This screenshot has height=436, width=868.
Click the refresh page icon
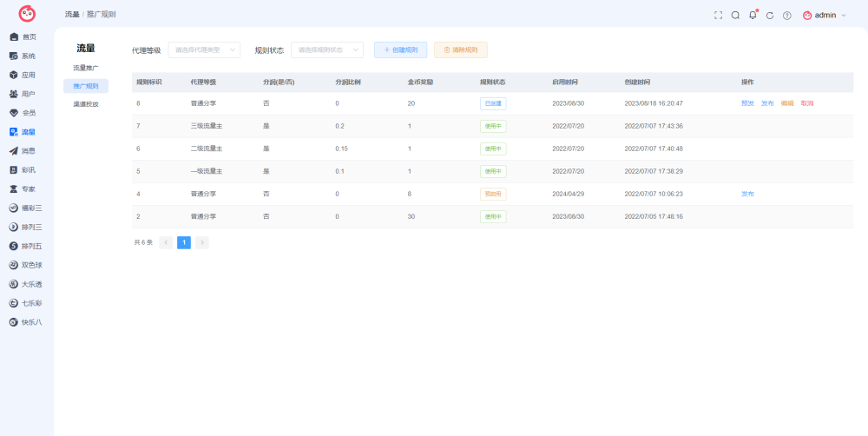[x=769, y=16]
